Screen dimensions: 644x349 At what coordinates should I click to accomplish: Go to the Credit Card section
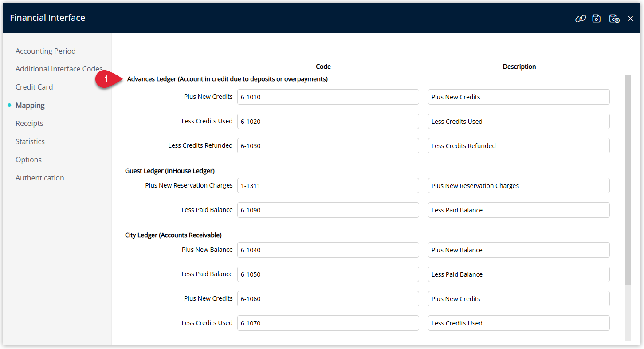pyautogui.click(x=34, y=87)
